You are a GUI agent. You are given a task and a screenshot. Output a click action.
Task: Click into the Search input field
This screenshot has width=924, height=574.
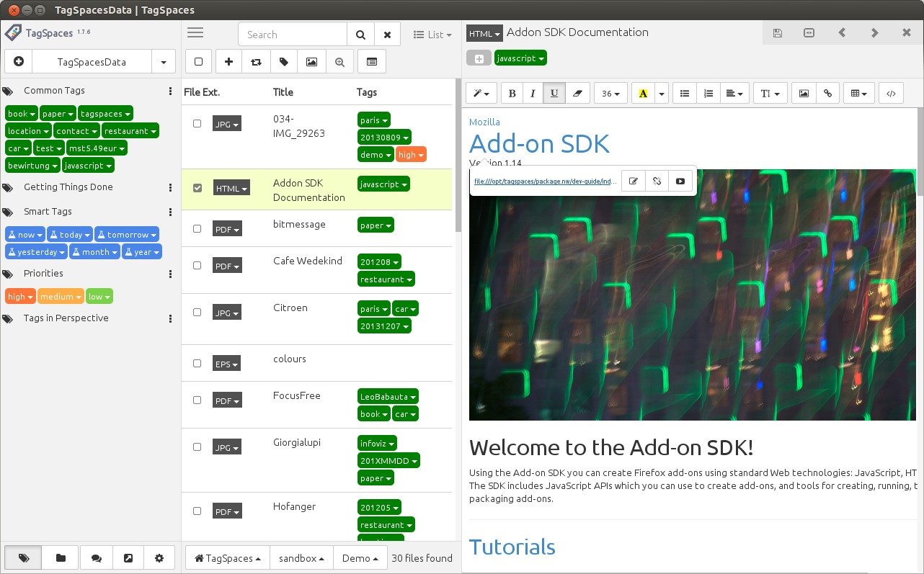293,35
